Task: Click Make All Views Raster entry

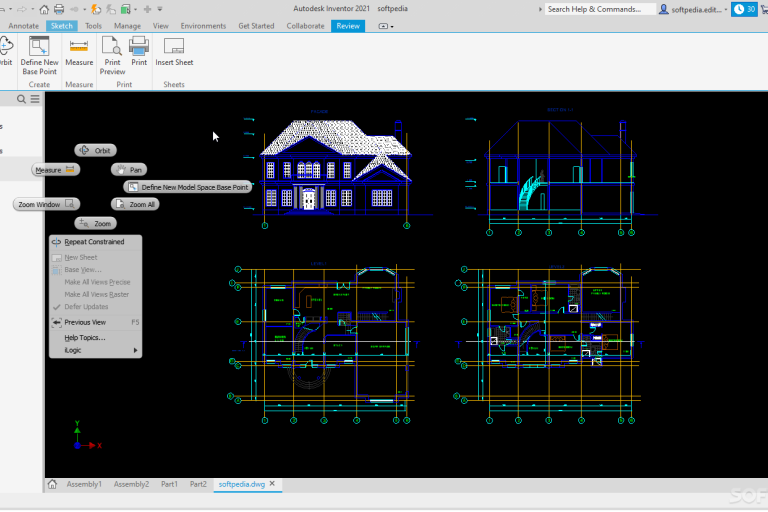Action: click(x=96, y=294)
